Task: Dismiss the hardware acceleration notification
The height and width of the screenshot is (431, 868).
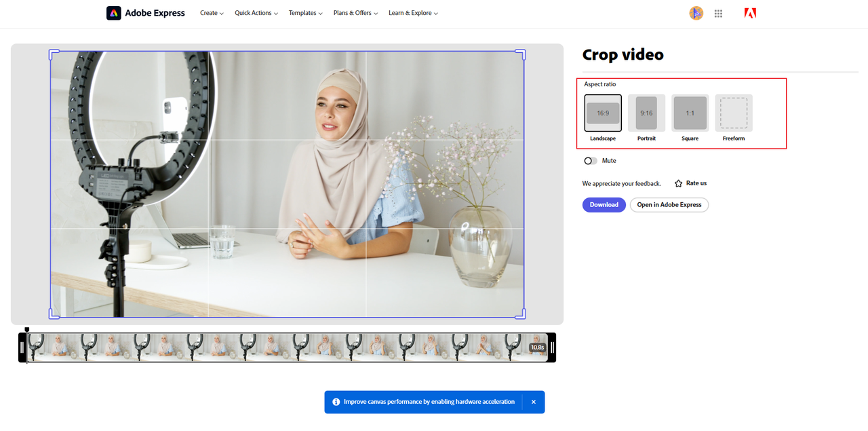Action: coord(534,402)
